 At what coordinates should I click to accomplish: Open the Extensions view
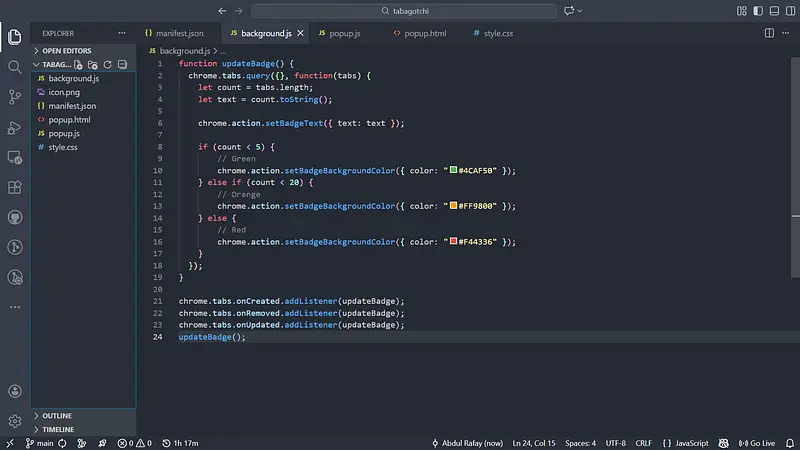15,187
